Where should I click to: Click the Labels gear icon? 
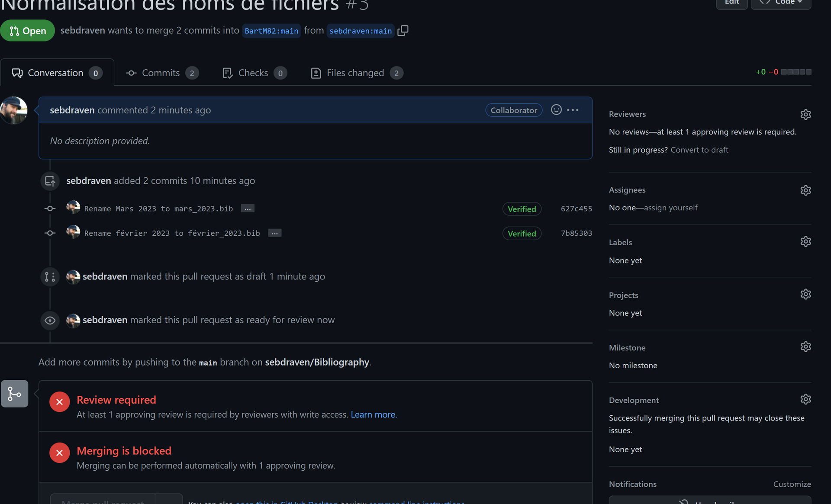point(805,241)
